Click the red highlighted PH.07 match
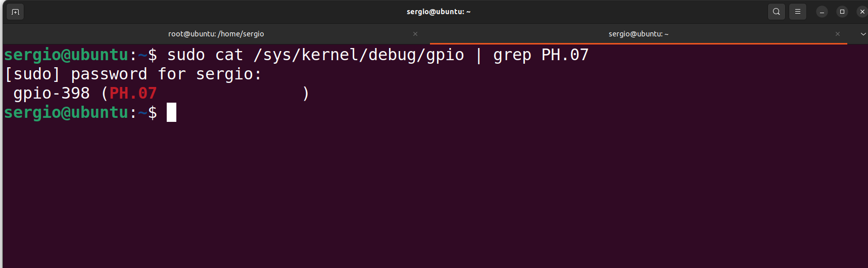This screenshot has width=868, height=268. (x=133, y=93)
